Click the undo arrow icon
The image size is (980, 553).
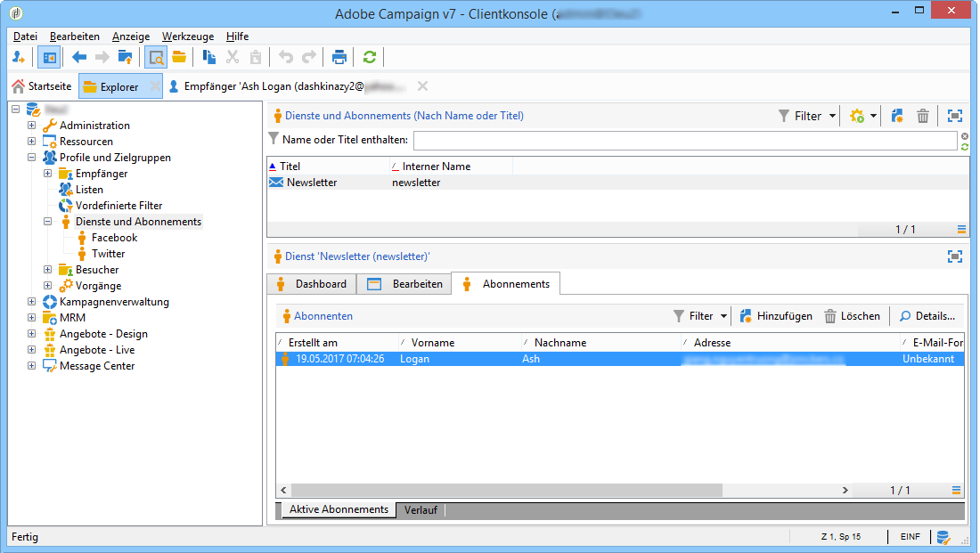(x=286, y=58)
